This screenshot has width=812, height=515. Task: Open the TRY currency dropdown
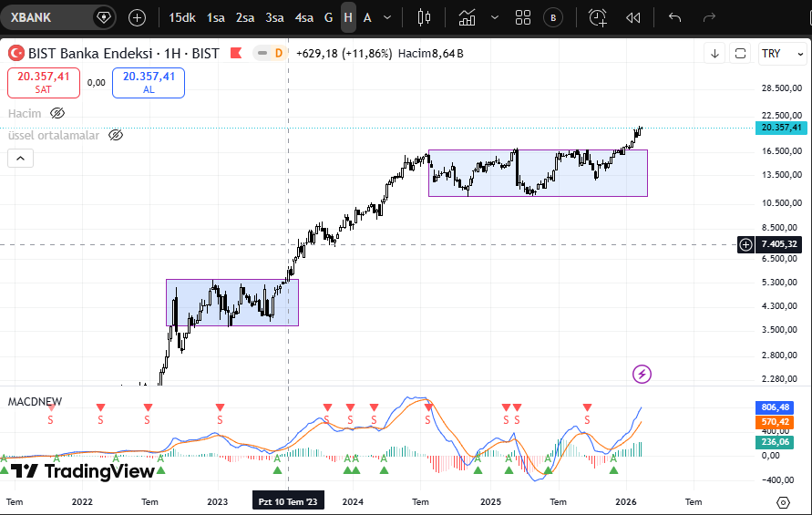tap(783, 54)
